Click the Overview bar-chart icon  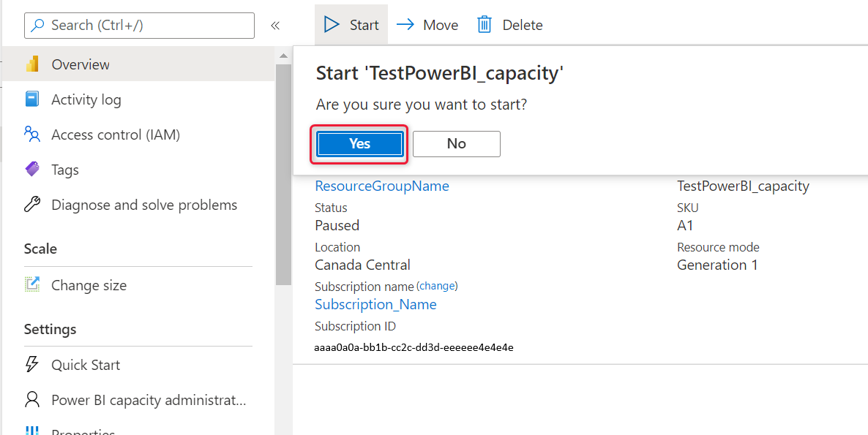coord(32,64)
